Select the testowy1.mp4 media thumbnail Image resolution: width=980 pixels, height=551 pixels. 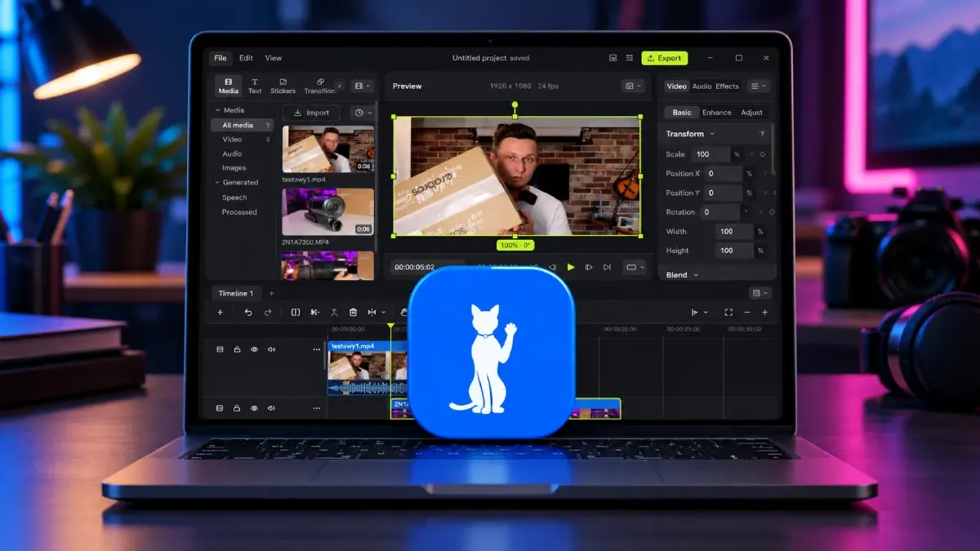(x=328, y=149)
